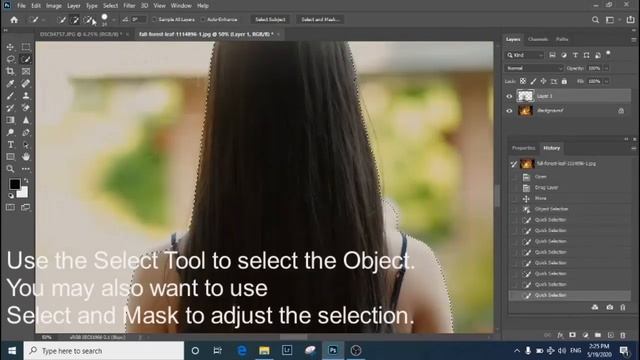Select the Eyedropper tool
The image size is (640, 360).
(x=10, y=84)
